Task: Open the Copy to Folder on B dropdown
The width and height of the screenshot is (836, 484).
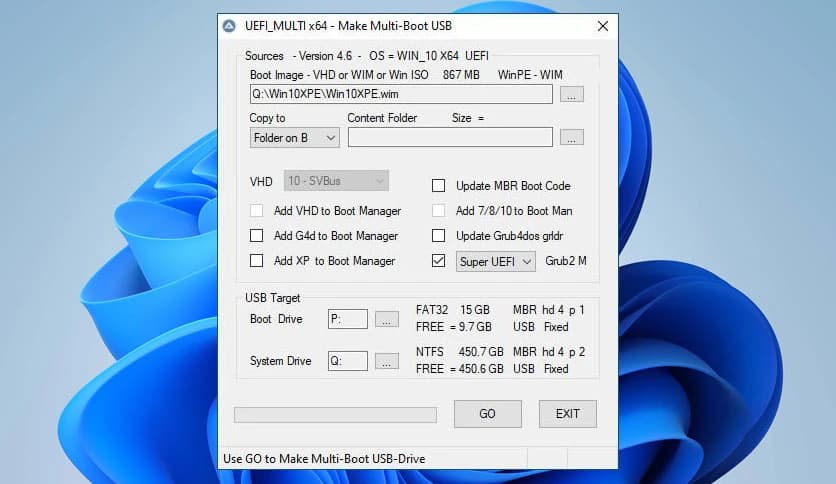Action: point(294,138)
